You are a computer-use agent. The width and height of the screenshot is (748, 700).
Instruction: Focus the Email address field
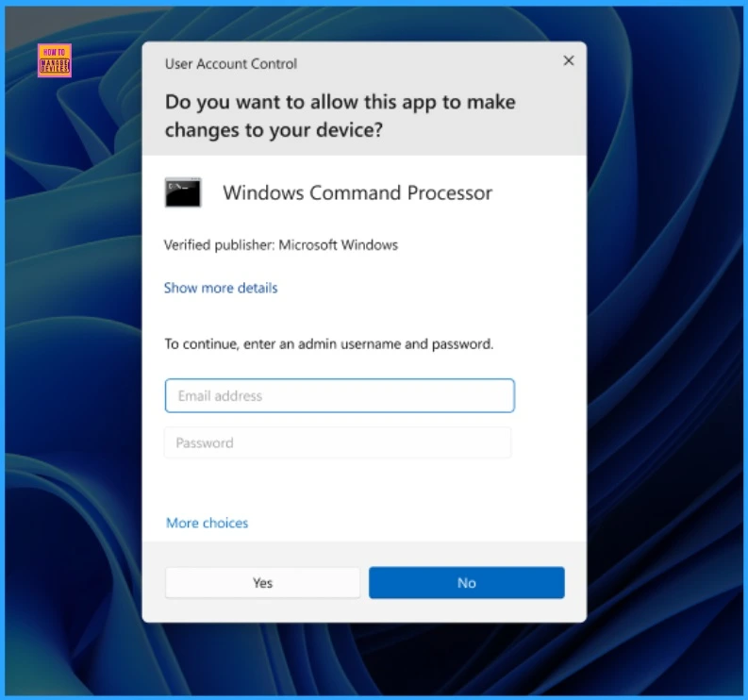(340, 395)
